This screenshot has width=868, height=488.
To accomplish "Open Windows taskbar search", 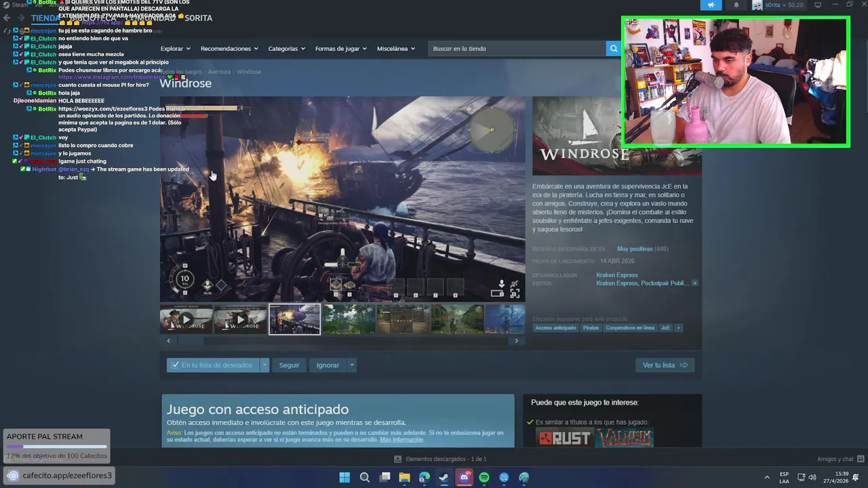I will (365, 477).
